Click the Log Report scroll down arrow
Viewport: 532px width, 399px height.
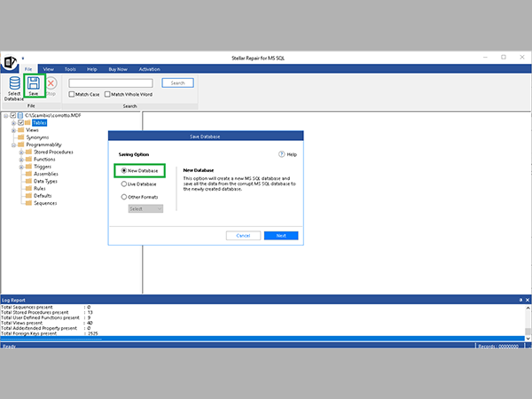[x=528, y=339]
